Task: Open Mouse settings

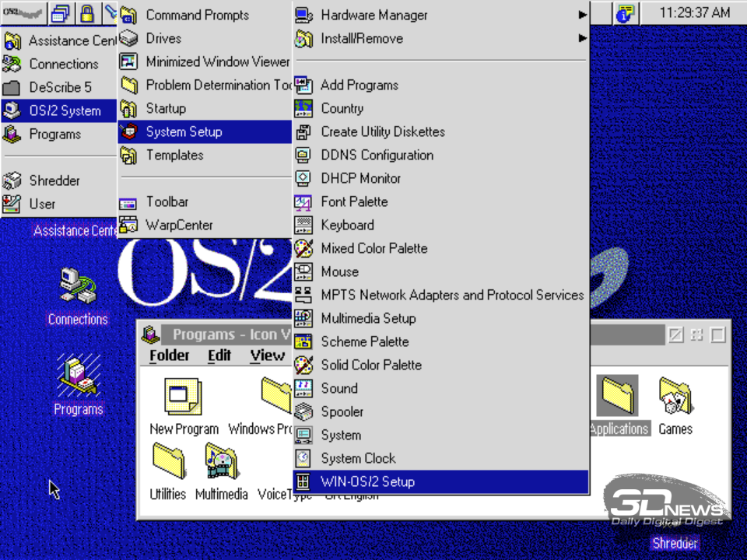Action: 440,271
